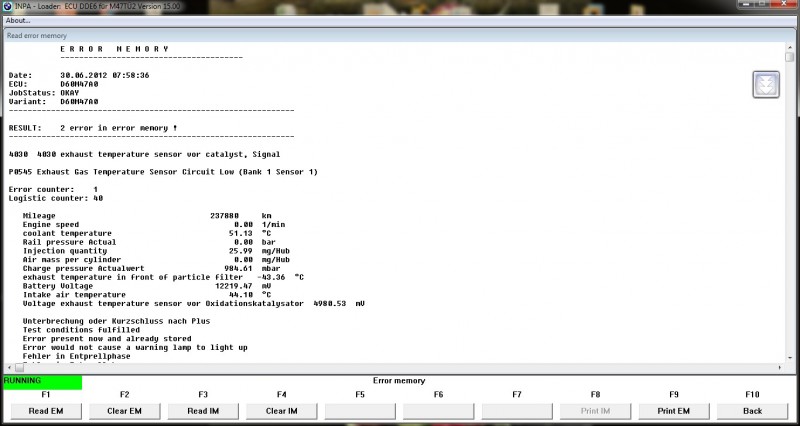
Task: Click the 'Fehler in Entprellphase' line
Action: pos(77,356)
